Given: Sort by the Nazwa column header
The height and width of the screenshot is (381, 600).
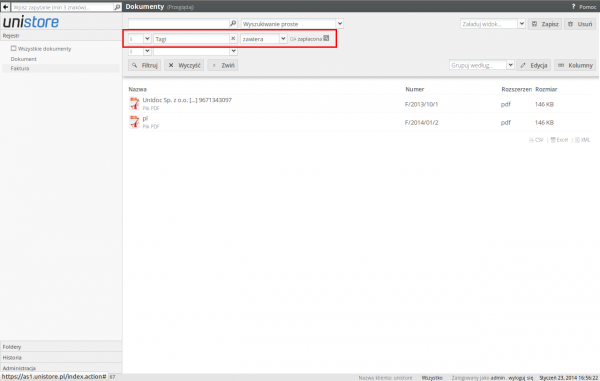Looking at the screenshot, I should click(137, 89).
